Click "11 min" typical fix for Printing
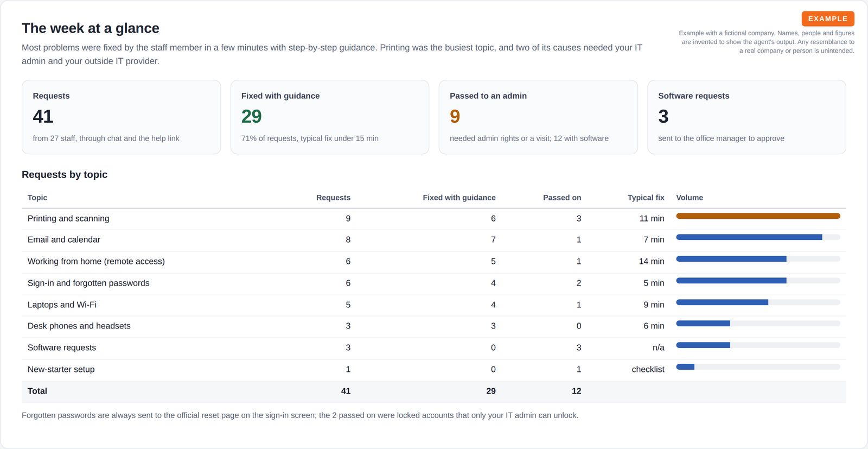 652,218
